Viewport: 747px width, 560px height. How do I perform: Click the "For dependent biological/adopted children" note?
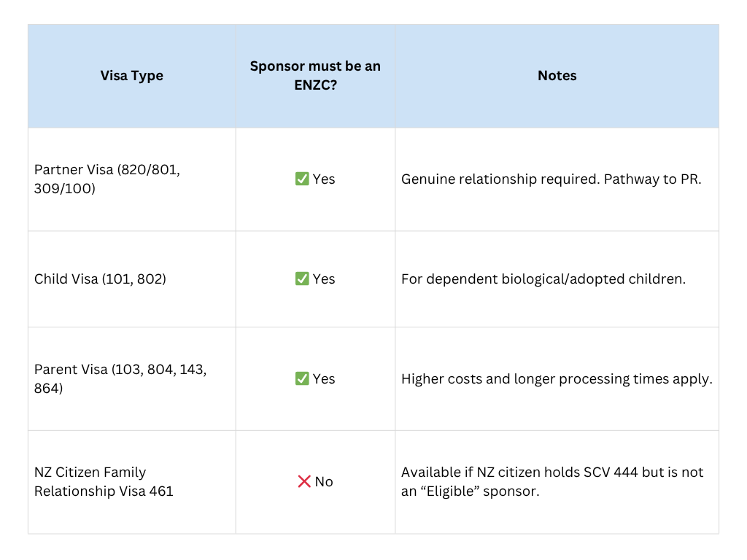[543, 279]
